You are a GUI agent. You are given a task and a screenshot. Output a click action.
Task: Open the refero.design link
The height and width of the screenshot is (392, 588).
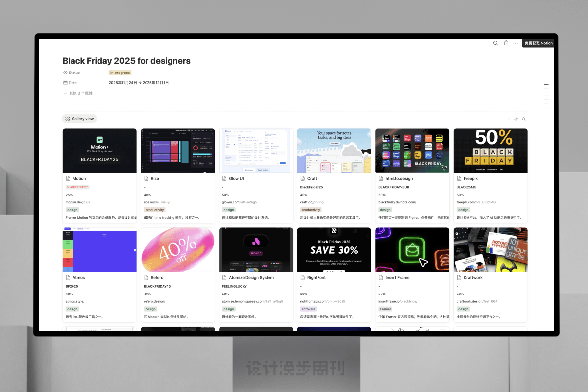point(154,301)
